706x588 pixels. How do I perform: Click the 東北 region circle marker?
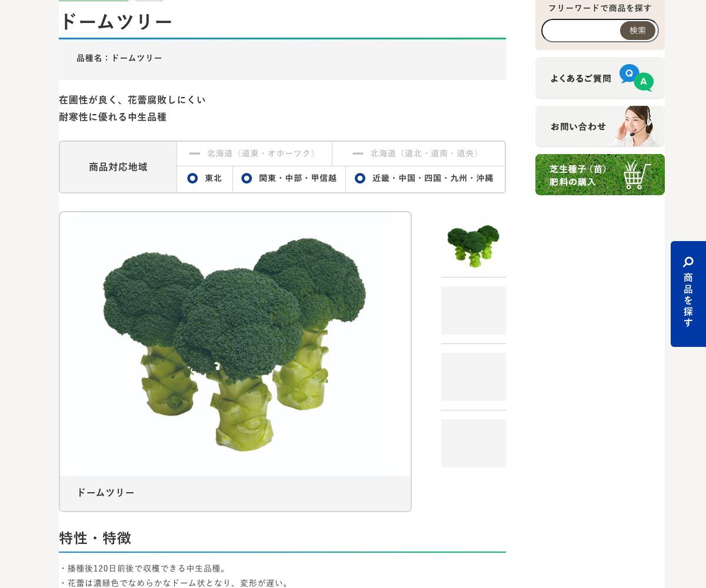coord(192,178)
